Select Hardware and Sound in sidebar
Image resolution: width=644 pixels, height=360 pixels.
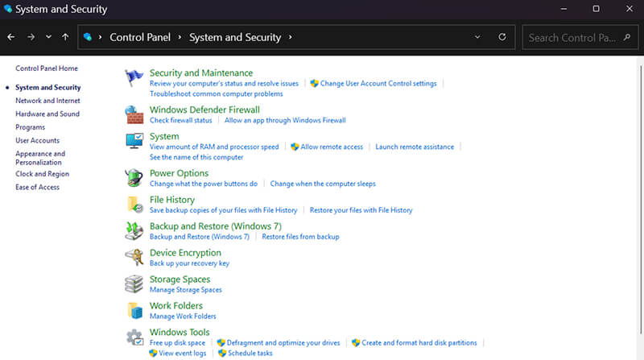47,114
